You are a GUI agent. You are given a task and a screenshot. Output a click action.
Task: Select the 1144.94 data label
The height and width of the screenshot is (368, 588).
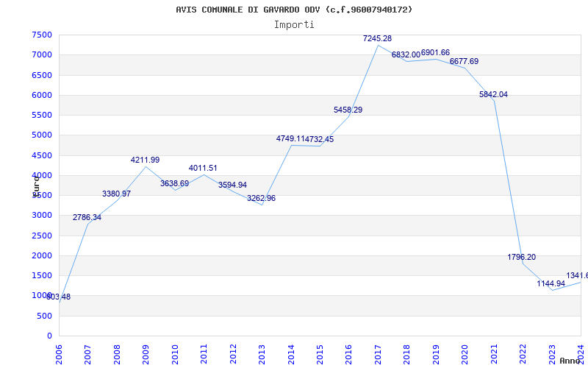click(551, 283)
